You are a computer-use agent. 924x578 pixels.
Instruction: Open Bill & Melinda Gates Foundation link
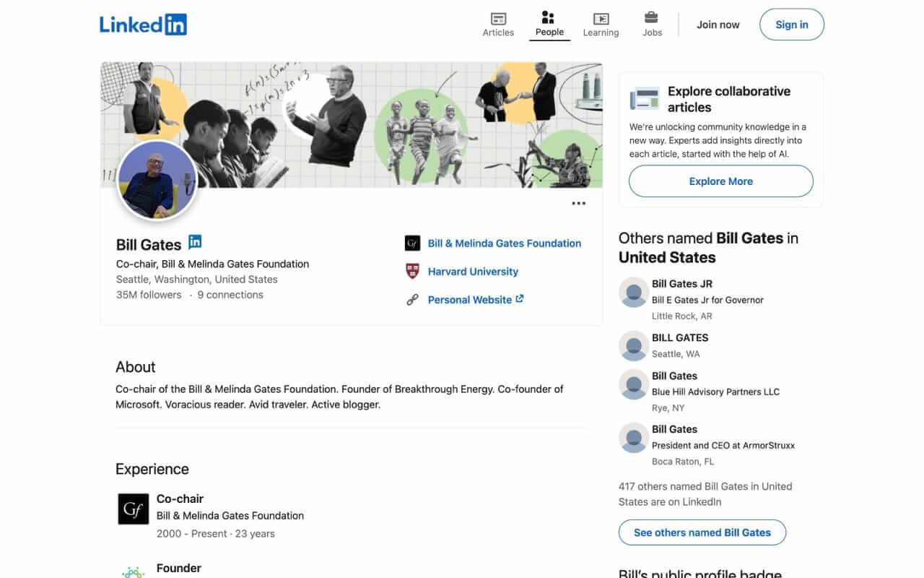pos(504,243)
